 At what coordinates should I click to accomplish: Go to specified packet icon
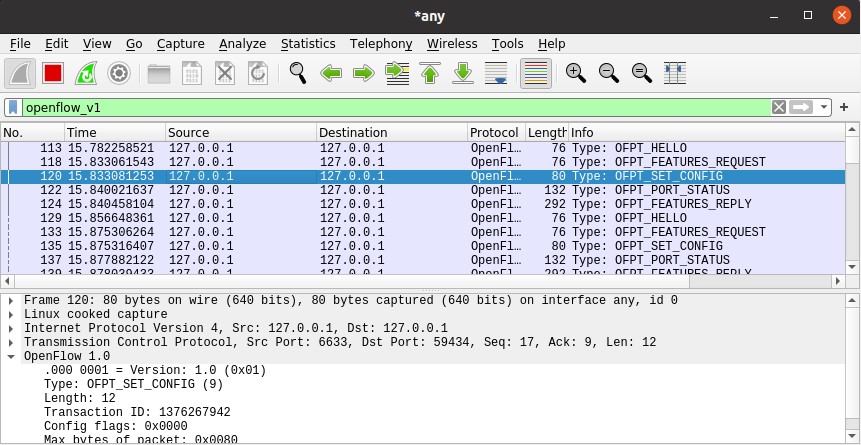397,73
